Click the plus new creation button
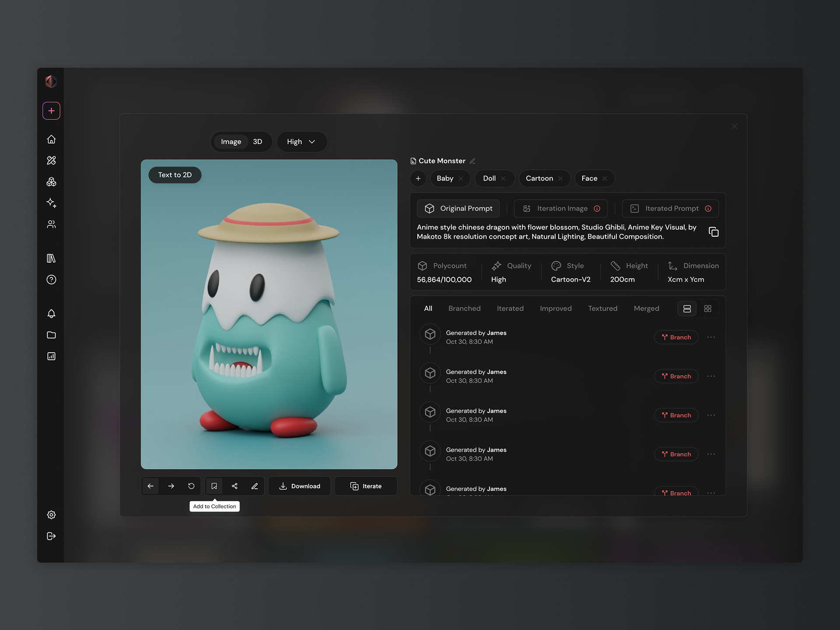 point(51,111)
